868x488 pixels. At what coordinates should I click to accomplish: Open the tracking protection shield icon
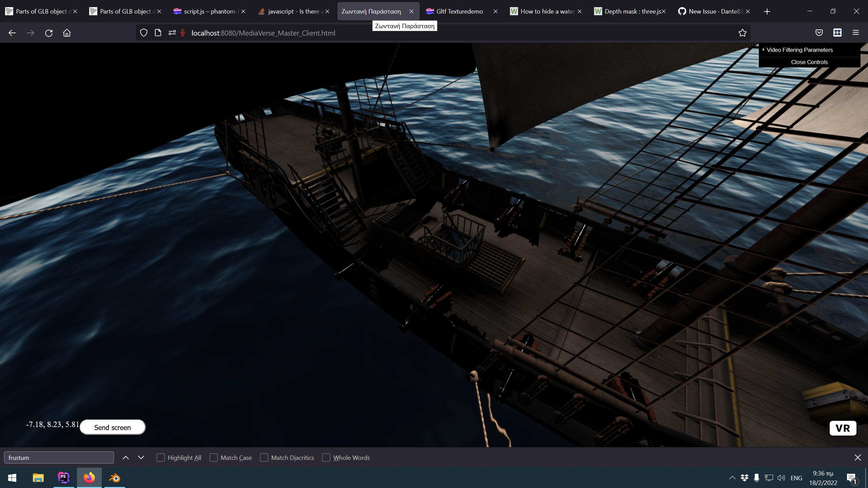click(144, 33)
